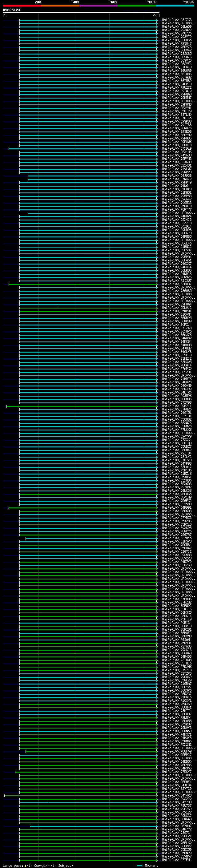Click arrowhead at end of UniRef100_A7TFN4 bar

pyautogui.click(x=157, y=860)
